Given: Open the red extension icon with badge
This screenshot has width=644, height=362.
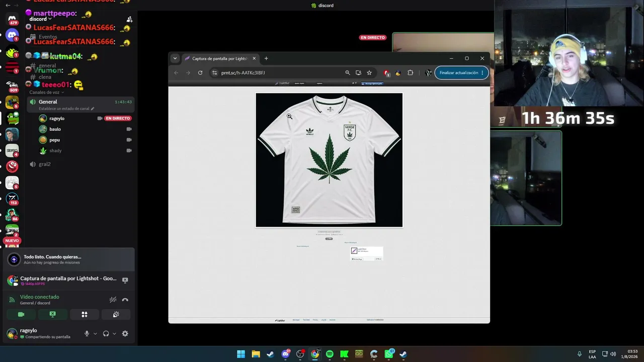Looking at the screenshot, I should (386, 73).
